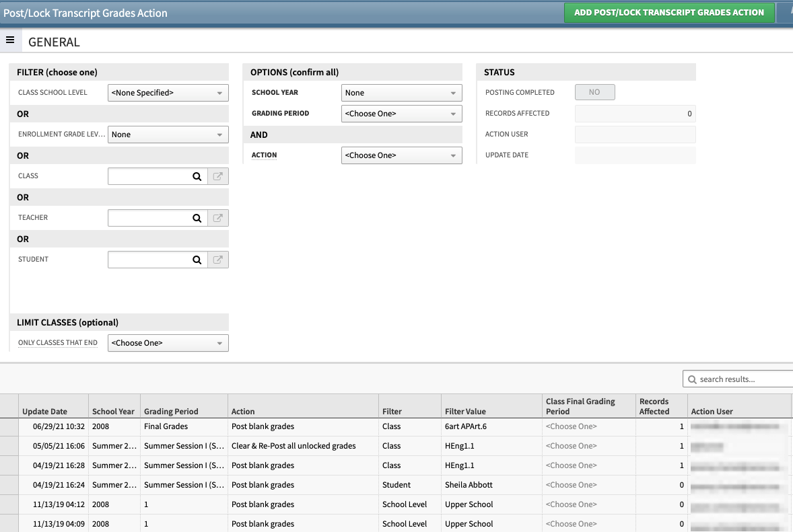
Task: Open the Action dropdown
Action: 401,155
